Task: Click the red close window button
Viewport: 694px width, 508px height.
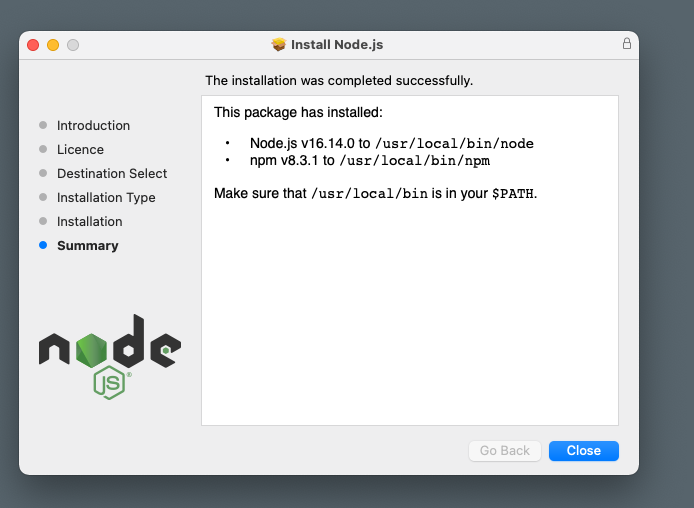Action: coord(33,45)
